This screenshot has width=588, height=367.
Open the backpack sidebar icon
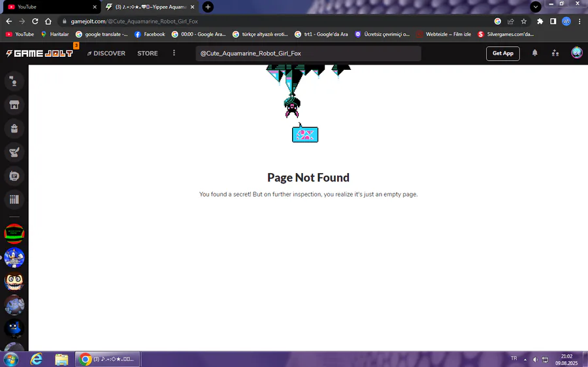[14, 129]
